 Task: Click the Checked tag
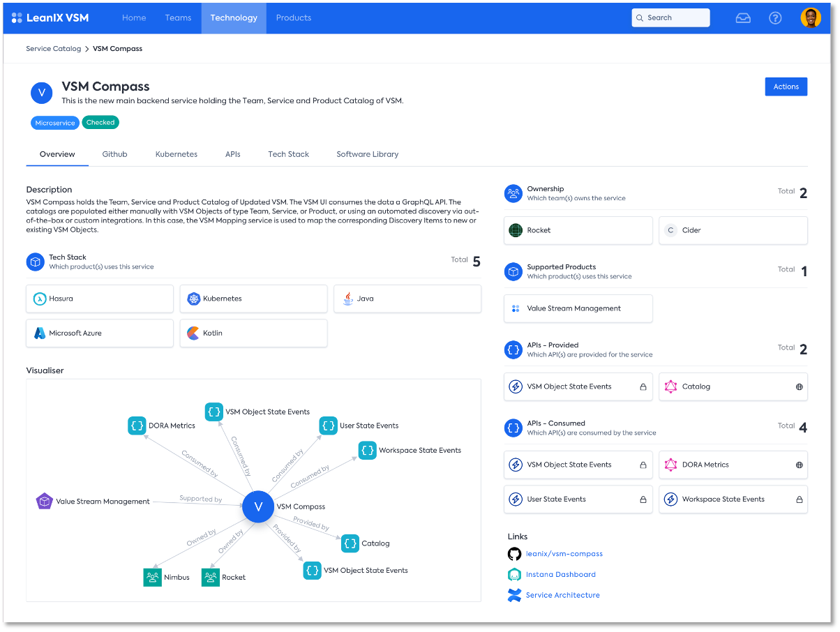pos(100,122)
